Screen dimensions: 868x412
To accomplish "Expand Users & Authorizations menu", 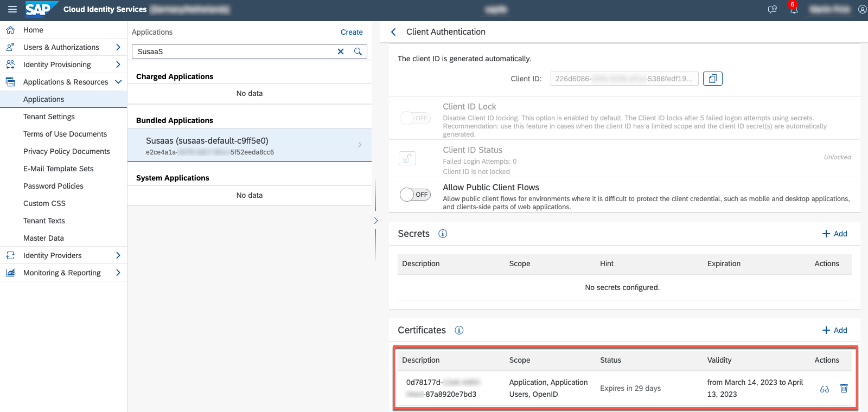I will click(118, 47).
